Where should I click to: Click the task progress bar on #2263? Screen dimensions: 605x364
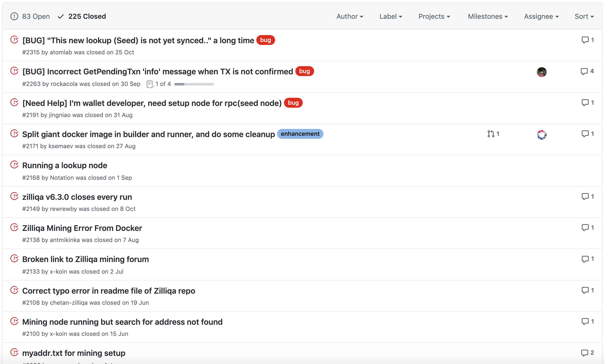(x=194, y=84)
